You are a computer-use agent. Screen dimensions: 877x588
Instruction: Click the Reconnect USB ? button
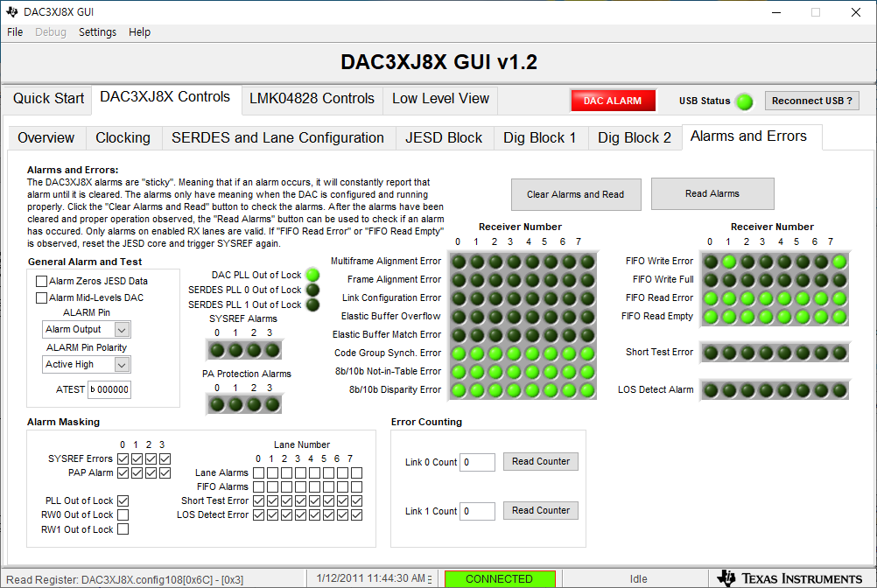[812, 101]
